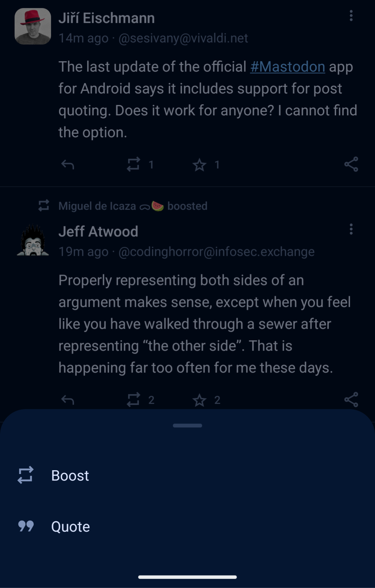Tap the Android home gesture bar

[x=187, y=577]
